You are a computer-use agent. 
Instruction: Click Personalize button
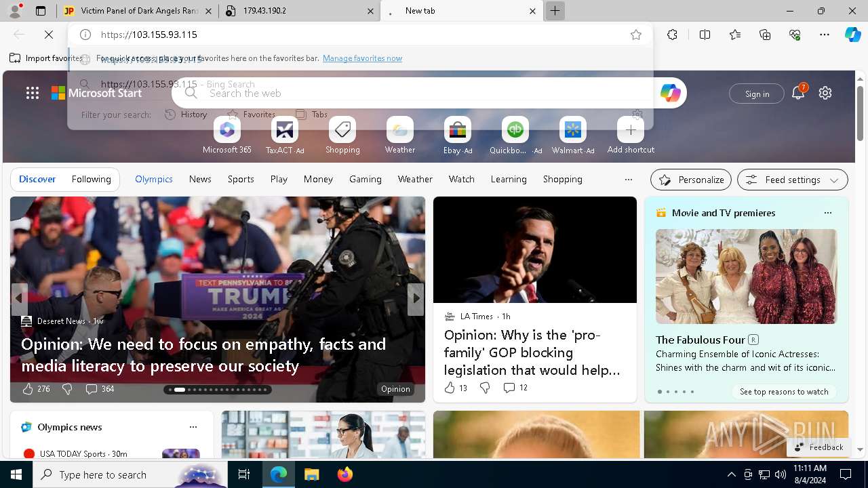point(691,180)
